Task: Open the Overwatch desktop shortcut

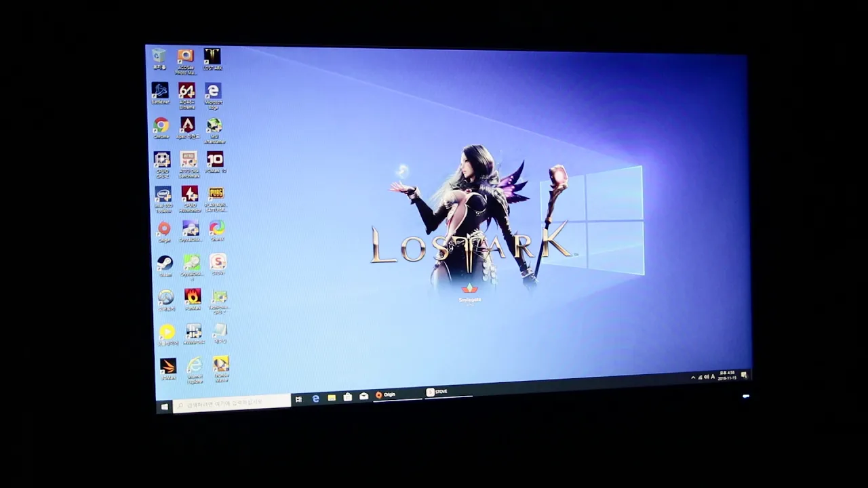Action: (166, 300)
